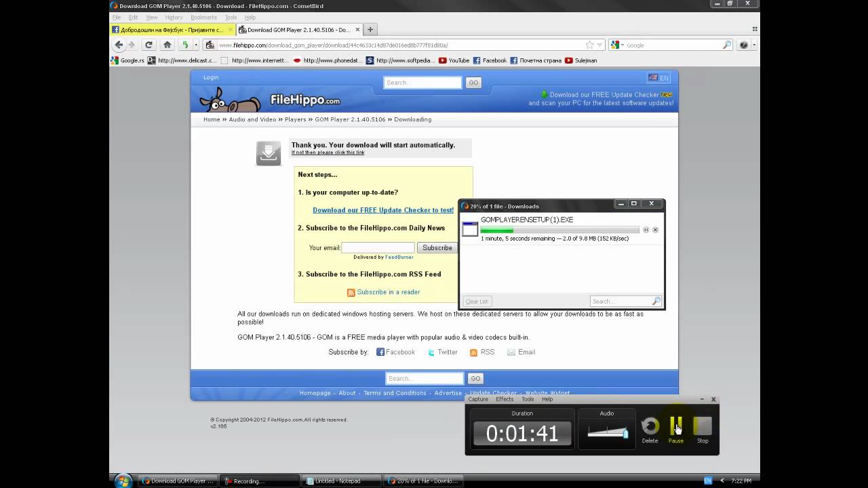Click the GO button next to bottom search
Viewport: 868px width, 488px height.
(x=475, y=378)
